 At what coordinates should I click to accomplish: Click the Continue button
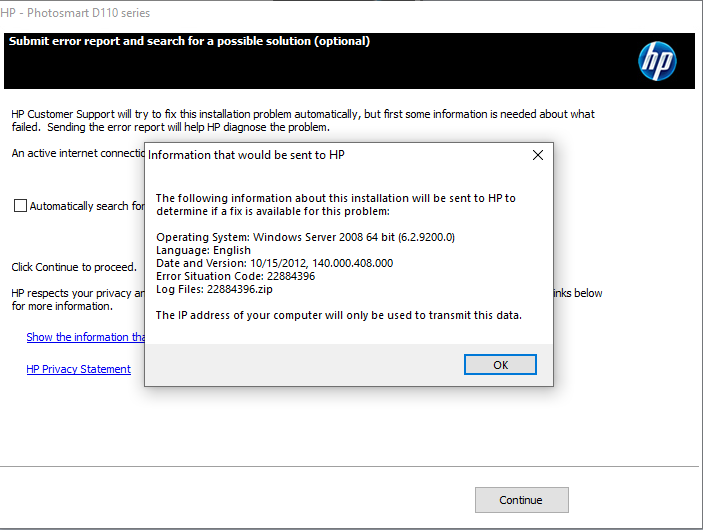521,500
